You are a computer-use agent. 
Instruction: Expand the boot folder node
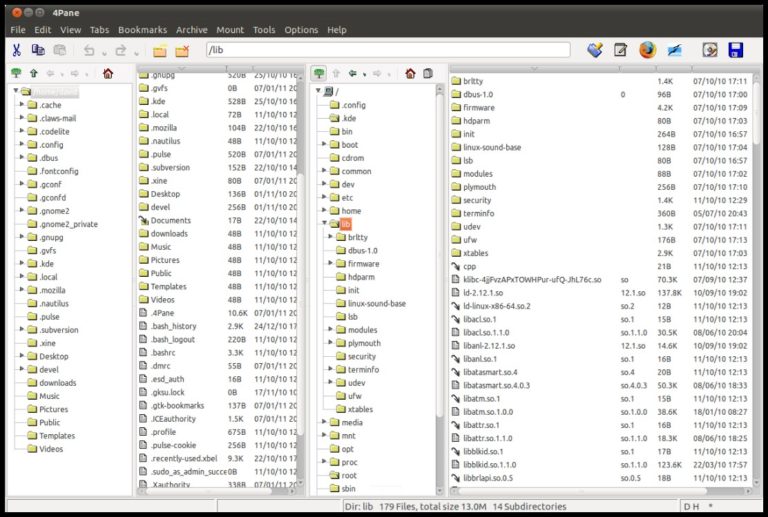(x=324, y=144)
